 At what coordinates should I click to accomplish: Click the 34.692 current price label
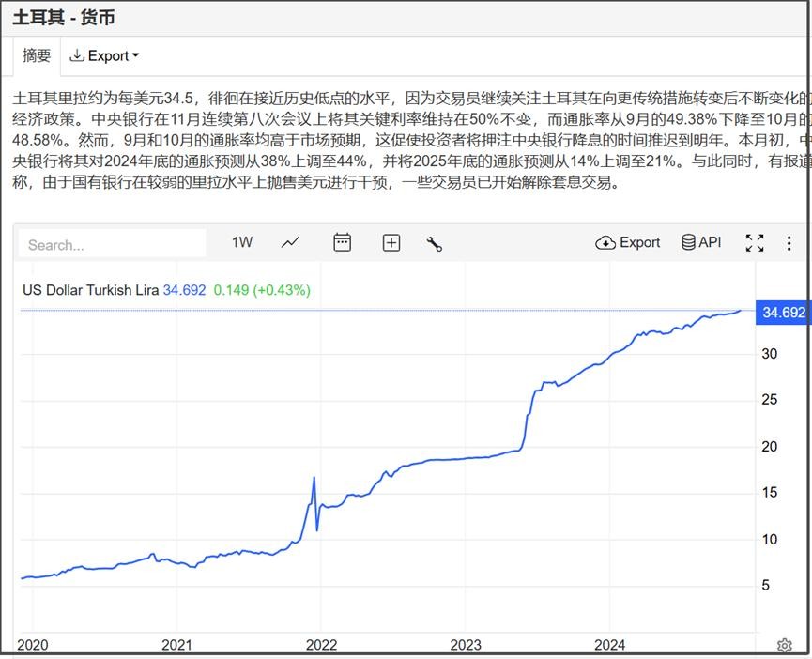(x=784, y=313)
